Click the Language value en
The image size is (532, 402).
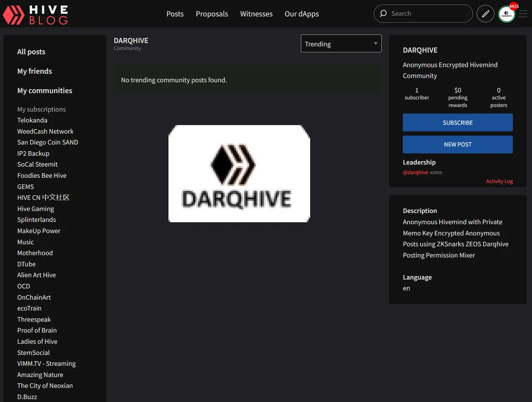tap(406, 288)
